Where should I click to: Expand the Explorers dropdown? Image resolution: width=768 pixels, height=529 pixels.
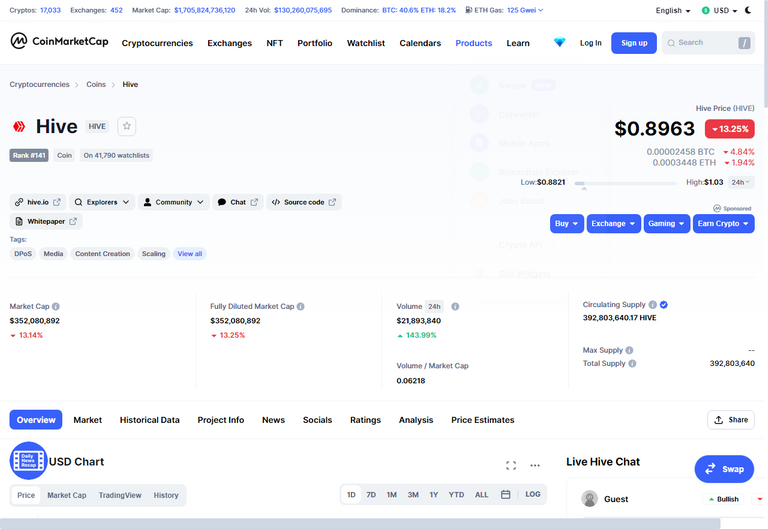pyautogui.click(x=102, y=202)
